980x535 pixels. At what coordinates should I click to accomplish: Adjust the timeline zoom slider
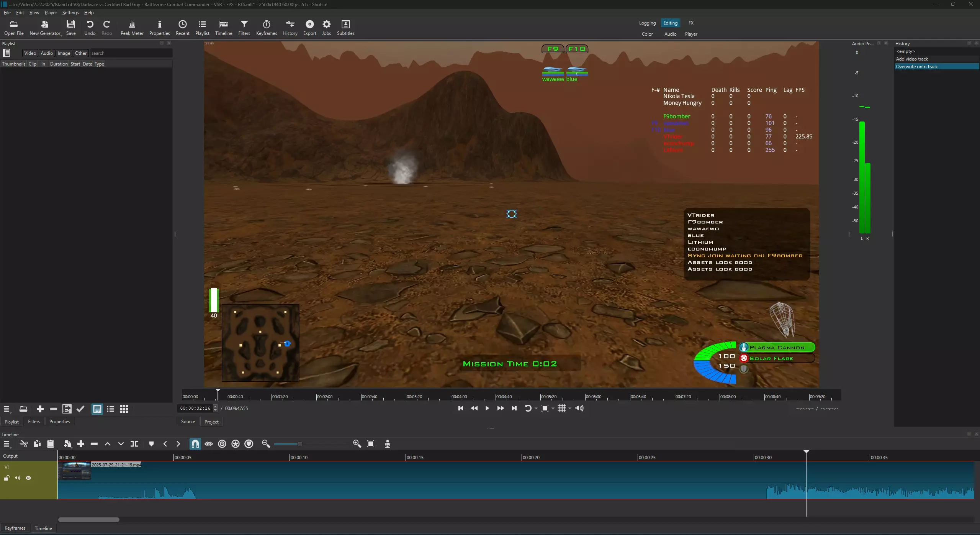tap(300, 444)
